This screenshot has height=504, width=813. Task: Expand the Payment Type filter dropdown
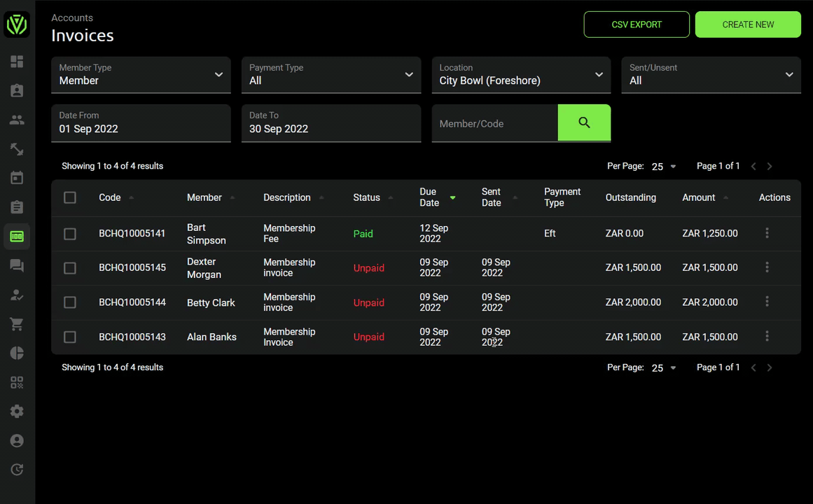pyautogui.click(x=331, y=75)
